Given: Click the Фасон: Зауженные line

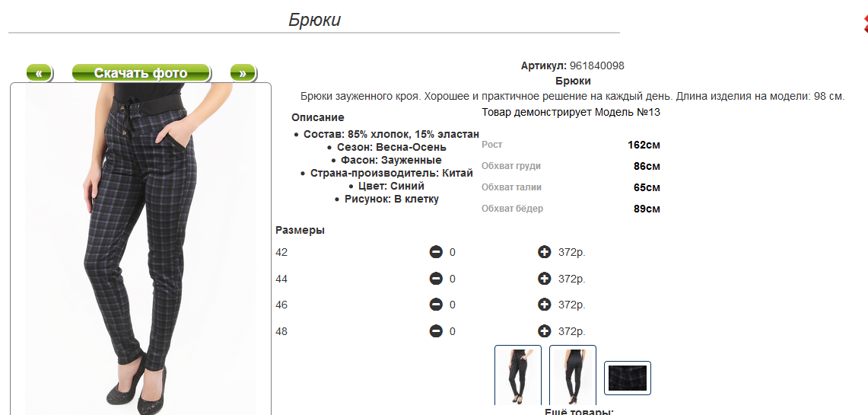Looking at the screenshot, I should (391, 160).
